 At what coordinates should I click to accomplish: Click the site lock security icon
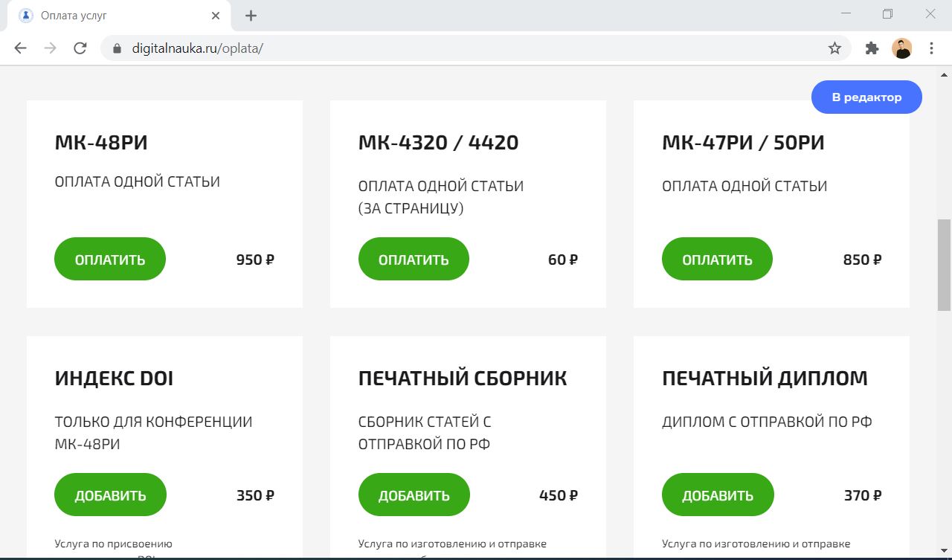click(117, 48)
